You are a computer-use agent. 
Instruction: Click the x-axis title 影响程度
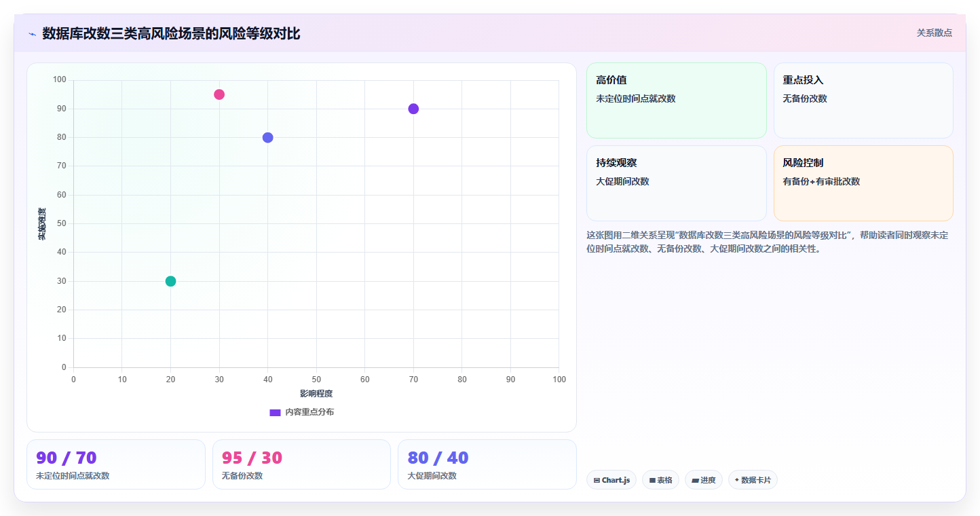tap(316, 393)
